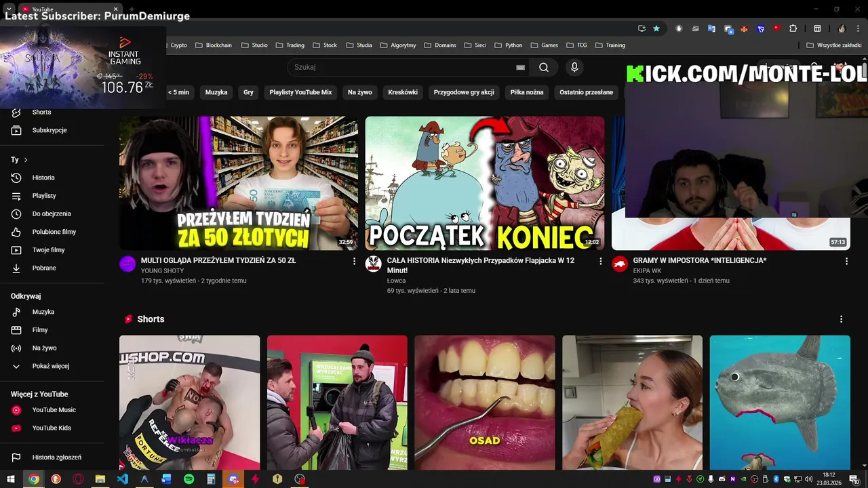Screen dimensions: 868x488
Task: Open the Windows Start menu
Action: [11, 479]
